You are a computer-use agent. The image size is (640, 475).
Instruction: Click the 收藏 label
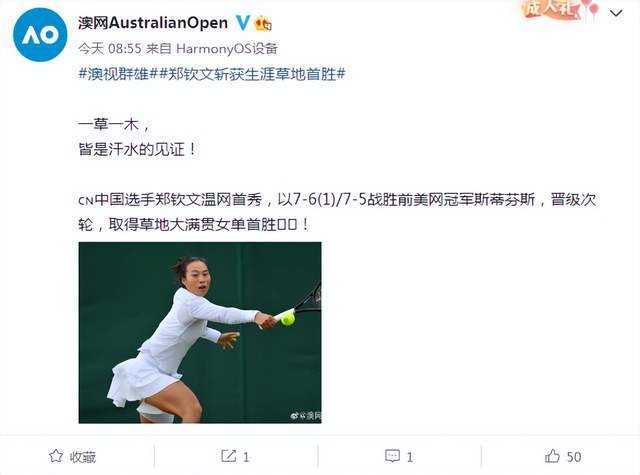[82, 457]
